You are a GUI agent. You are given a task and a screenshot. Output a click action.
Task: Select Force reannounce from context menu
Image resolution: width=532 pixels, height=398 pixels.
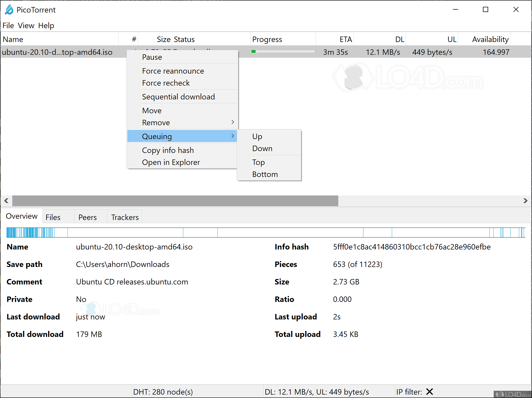point(173,71)
